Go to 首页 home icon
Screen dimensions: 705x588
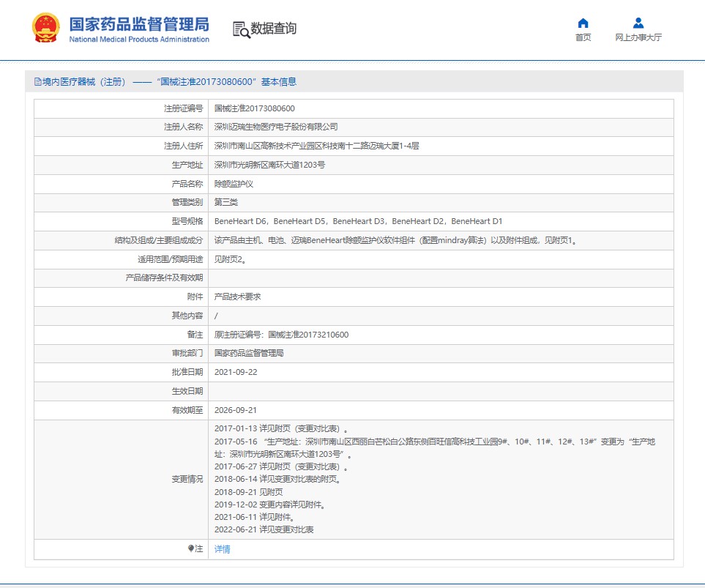click(x=583, y=23)
